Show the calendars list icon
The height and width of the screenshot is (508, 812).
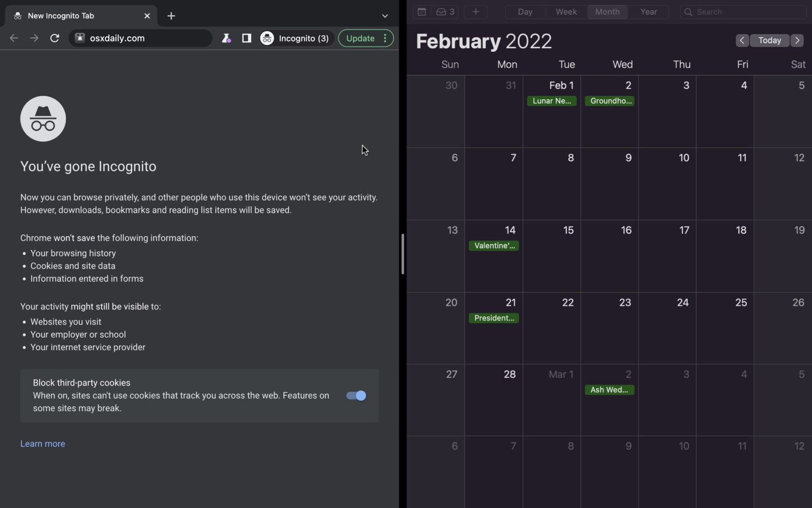(x=422, y=12)
